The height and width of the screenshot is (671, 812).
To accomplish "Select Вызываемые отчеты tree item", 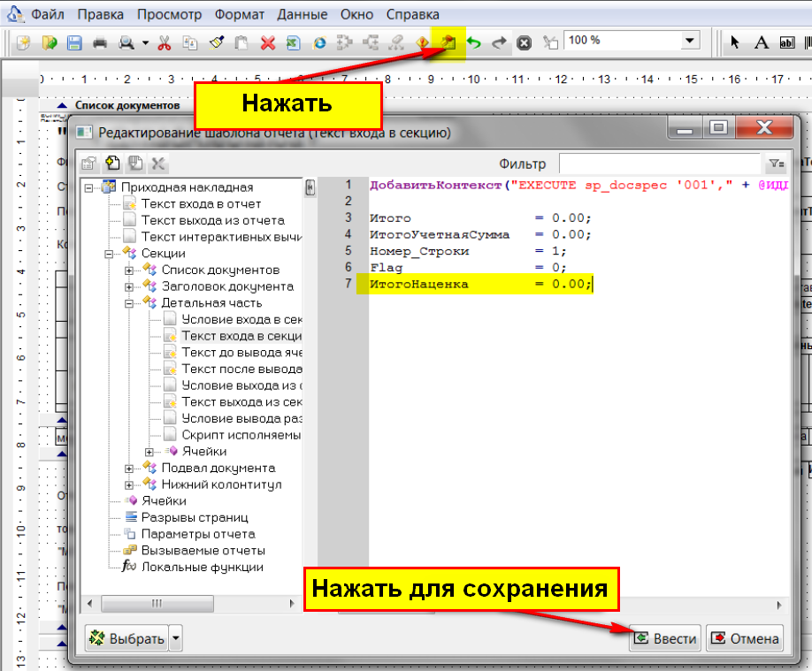I will [x=203, y=551].
